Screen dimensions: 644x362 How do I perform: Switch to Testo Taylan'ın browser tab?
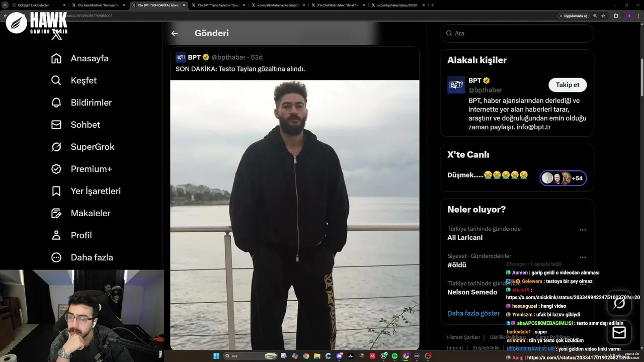(218, 5)
